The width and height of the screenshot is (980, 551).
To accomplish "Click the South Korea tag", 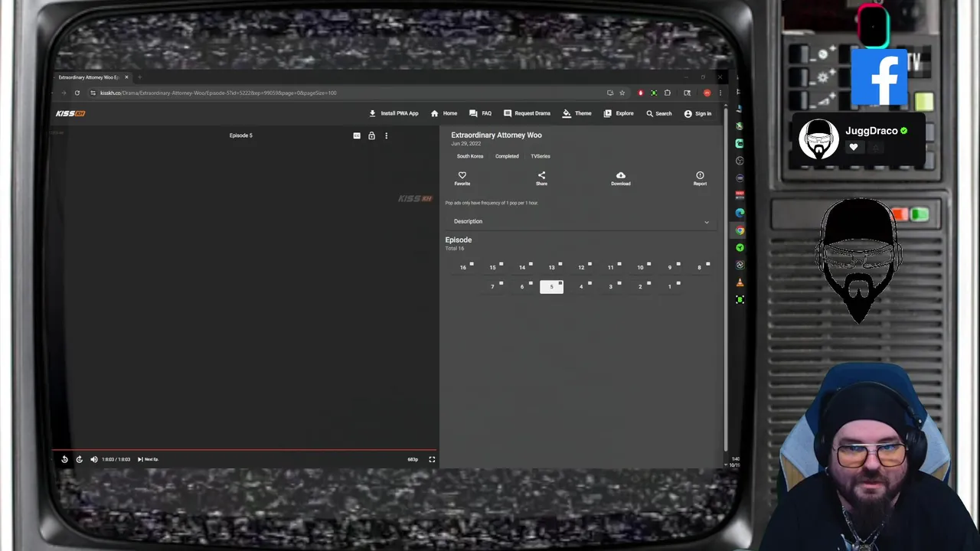I will point(470,156).
